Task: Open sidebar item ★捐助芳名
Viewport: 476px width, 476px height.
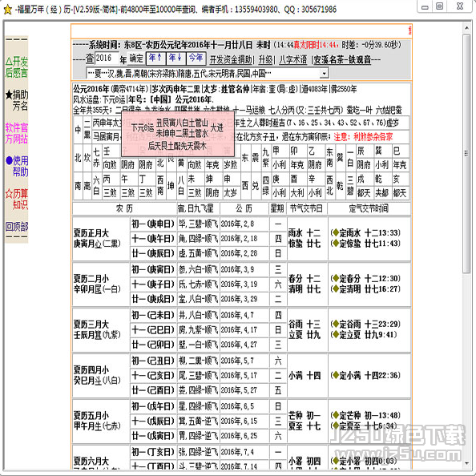Action: (x=17, y=100)
